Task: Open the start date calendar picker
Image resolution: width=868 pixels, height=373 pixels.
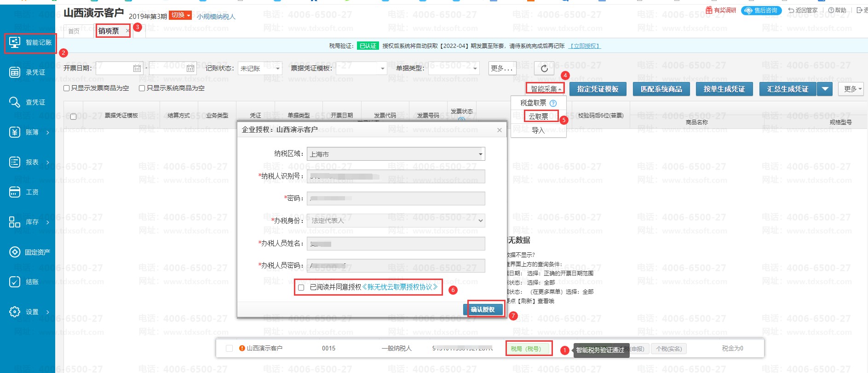Action: (x=137, y=69)
